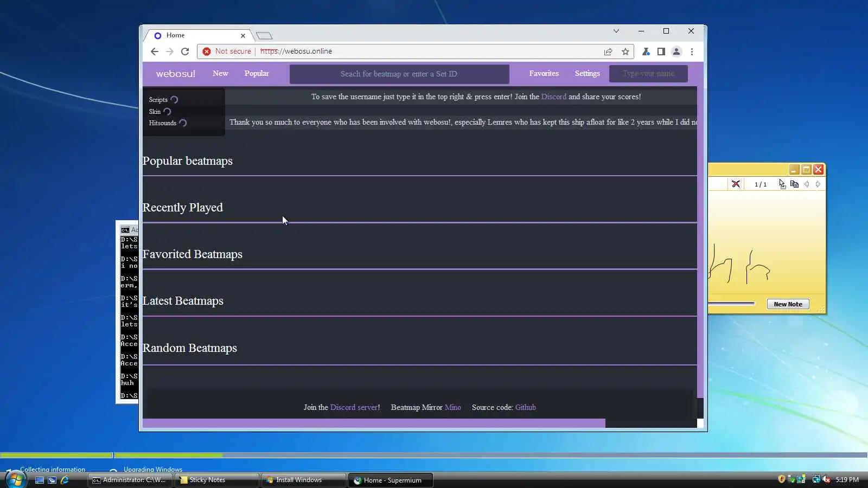Open the Popular beatmaps page
Image resolution: width=868 pixels, height=488 pixels.
257,74
